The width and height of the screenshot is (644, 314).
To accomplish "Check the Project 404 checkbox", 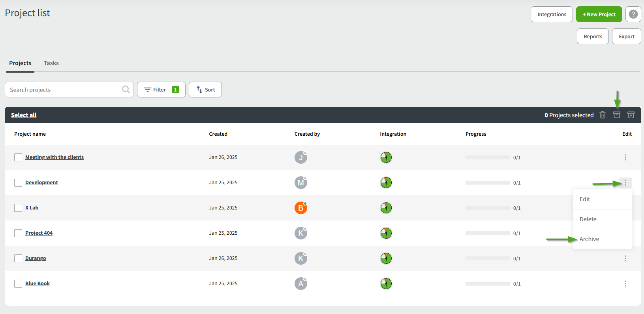I will [18, 233].
